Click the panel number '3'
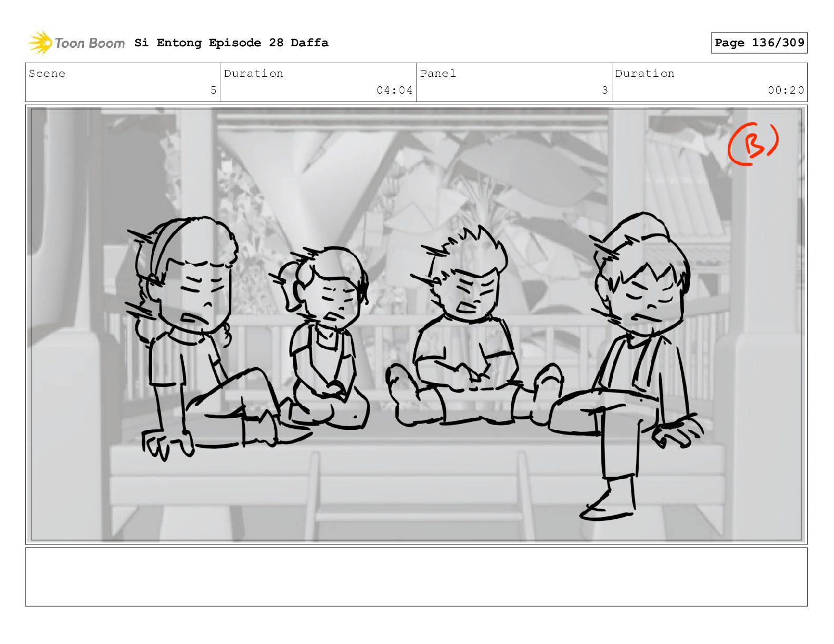 605,90
